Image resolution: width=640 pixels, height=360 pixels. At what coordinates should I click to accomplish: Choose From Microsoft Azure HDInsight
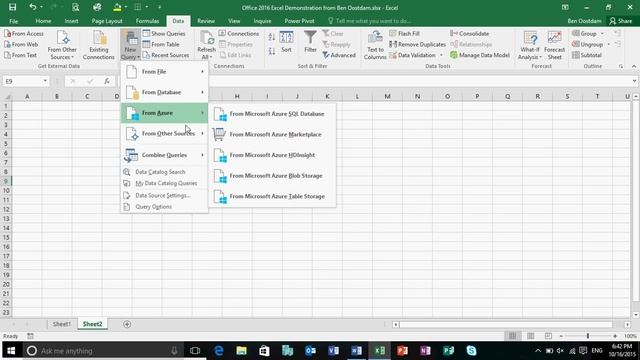pyautogui.click(x=272, y=155)
